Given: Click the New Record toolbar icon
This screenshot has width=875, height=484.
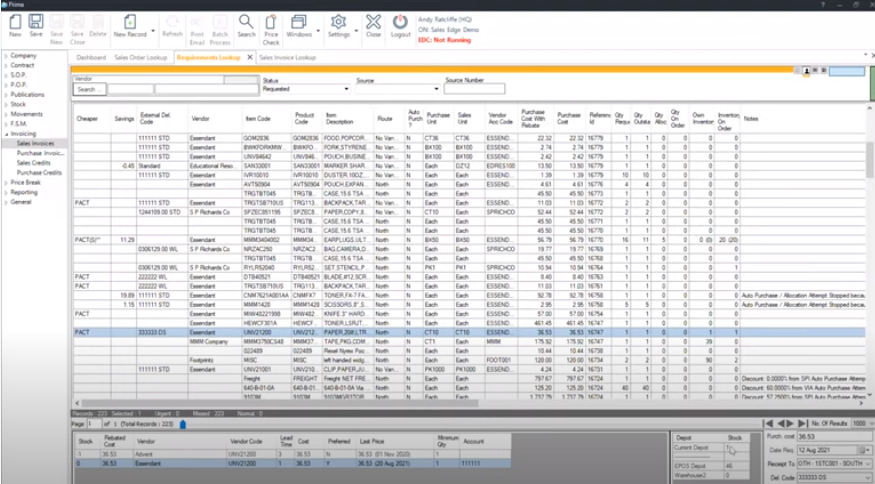Looking at the screenshot, I should click(x=129, y=22).
